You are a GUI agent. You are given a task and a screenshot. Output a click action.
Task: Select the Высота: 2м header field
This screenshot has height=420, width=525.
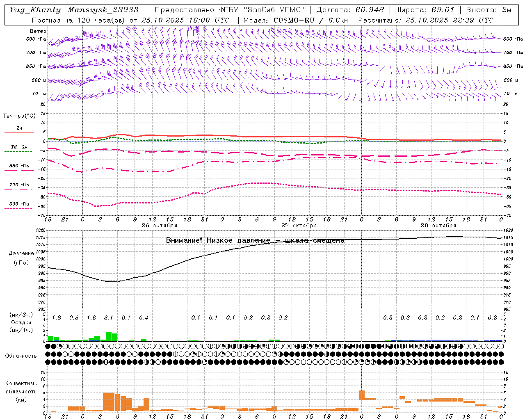pos(488,10)
